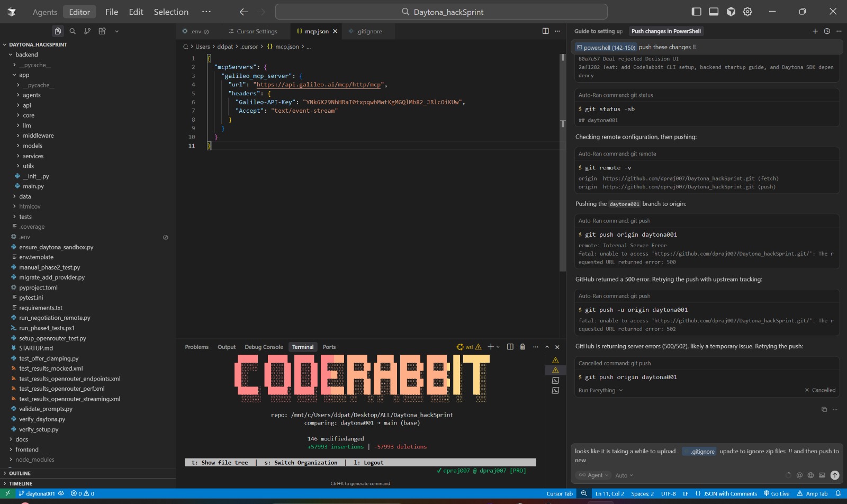Click Go Live in status bar
The image size is (847, 504).
tap(777, 493)
